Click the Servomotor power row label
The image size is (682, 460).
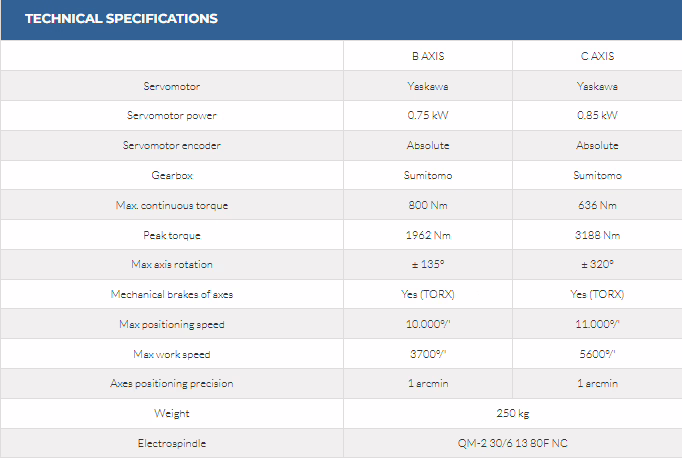pos(171,116)
